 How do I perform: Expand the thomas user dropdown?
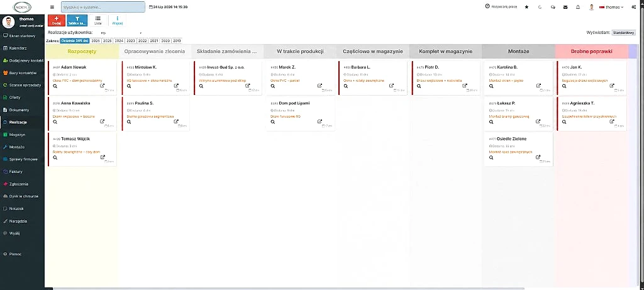coord(611,7)
